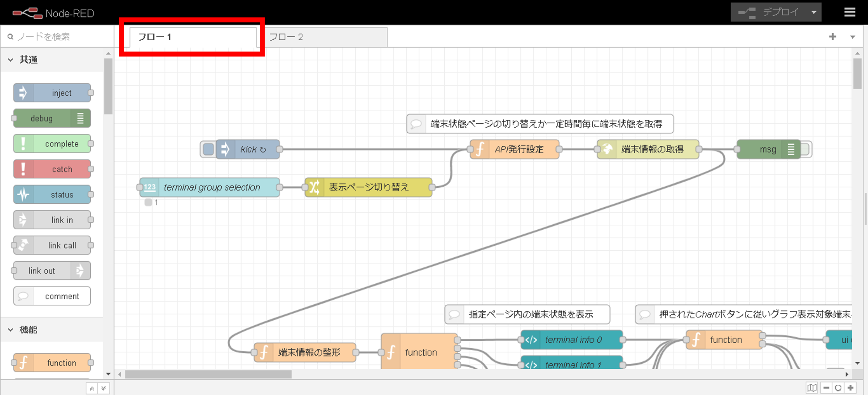The width and height of the screenshot is (868, 395).
Task: Click the link in node icon
Action: point(23,220)
